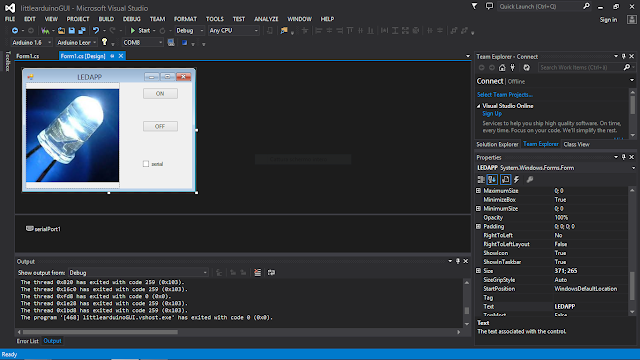Toggle word wrap in Output panel
Image resolution: width=640 pixels, height=360 pixels.
pyautogui.click(x=271, y=273)
